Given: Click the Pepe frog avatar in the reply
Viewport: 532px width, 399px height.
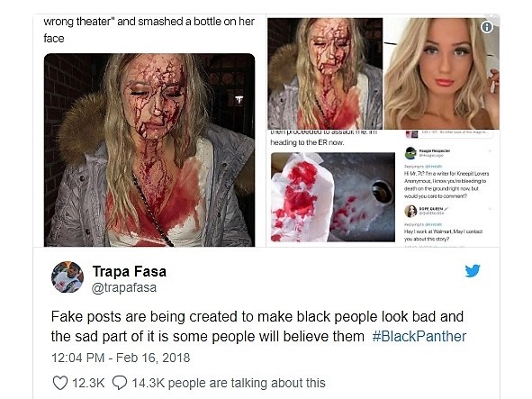Looking at the screenshot, I should (x=410, y=153).
